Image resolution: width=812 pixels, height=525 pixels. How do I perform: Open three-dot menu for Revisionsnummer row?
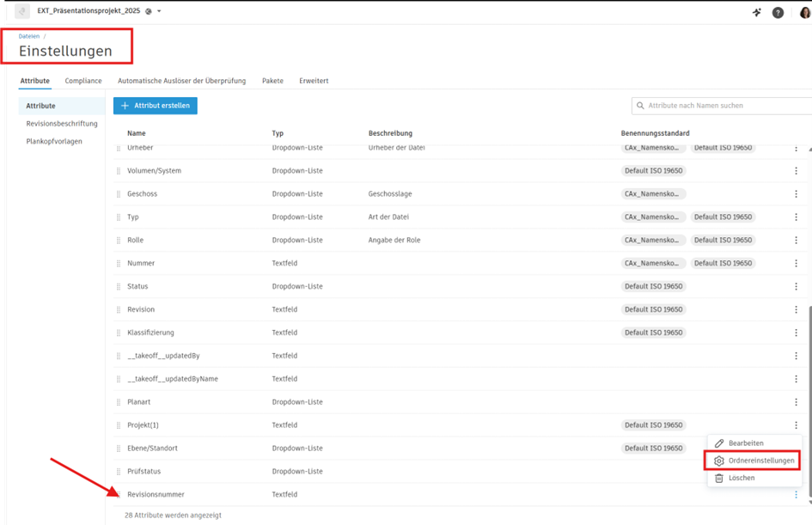click(x=796, y=495)
